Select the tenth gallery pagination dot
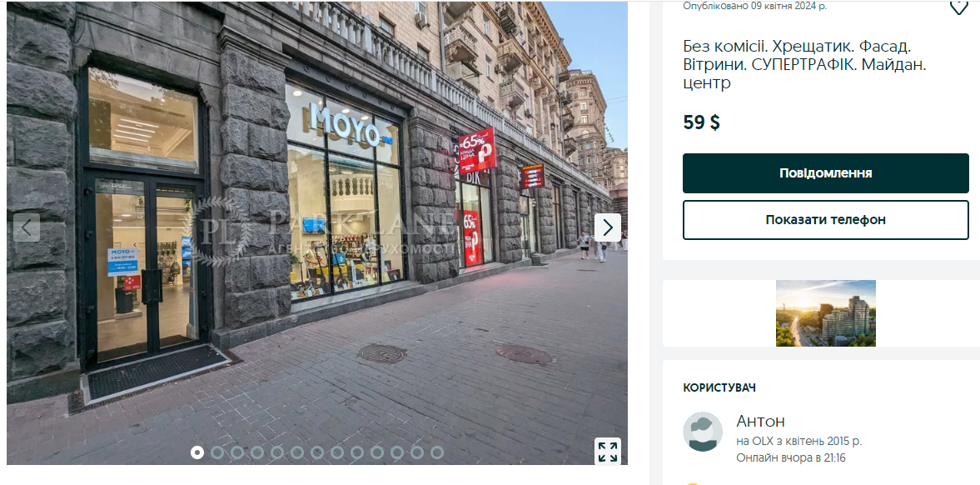 pos(377,452)
